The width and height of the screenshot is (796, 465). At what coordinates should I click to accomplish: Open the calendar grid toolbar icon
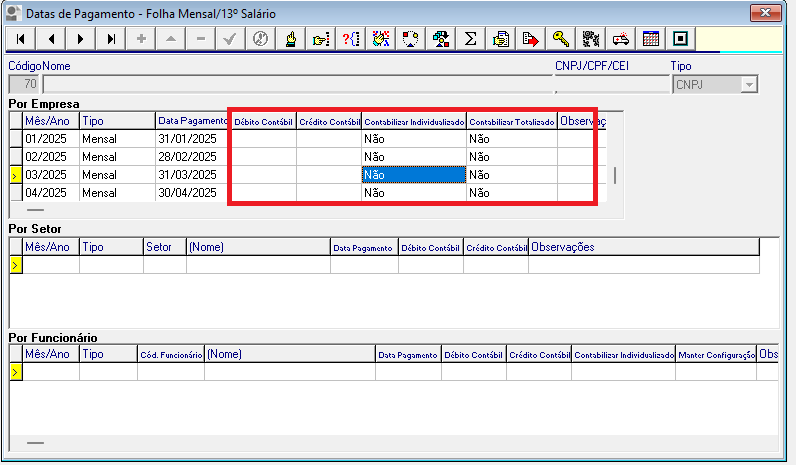tap(650, 39)
